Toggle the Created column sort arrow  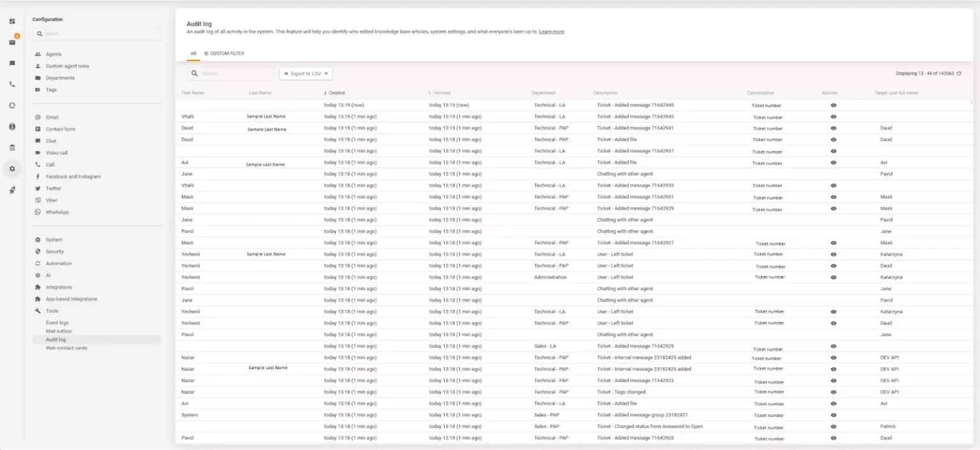(x=326, y=92)
